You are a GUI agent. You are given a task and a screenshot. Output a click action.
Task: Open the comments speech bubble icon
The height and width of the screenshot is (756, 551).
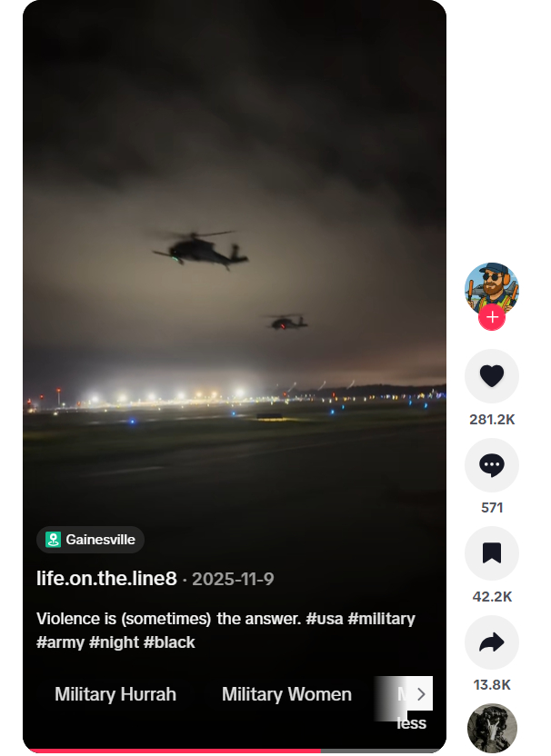[491, 465]
